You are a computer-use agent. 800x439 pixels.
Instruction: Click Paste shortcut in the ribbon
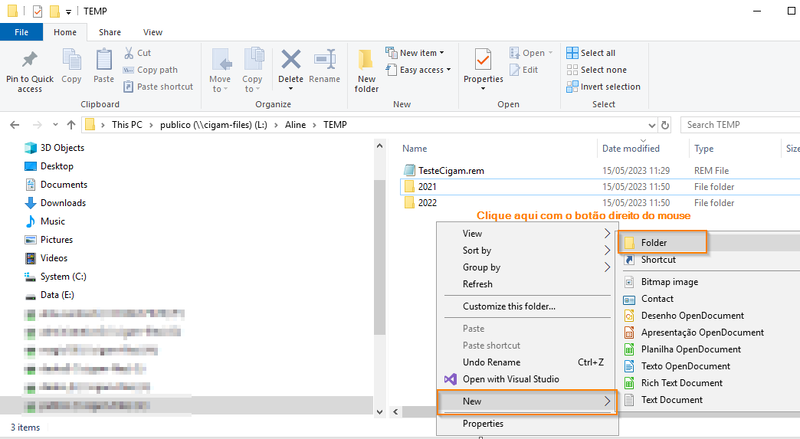(x=159, y=87)
